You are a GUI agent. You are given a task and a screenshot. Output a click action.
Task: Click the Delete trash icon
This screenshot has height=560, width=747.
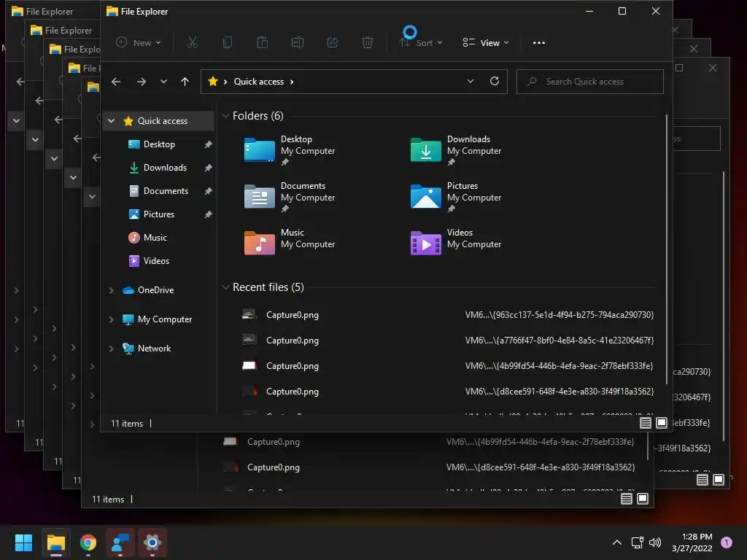(x=368, y=43)
